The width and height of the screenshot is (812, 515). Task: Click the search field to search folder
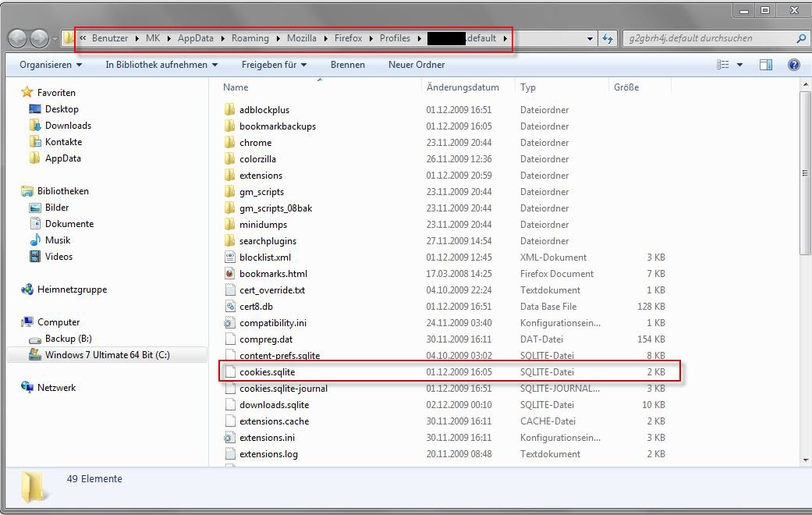(710, 38)
